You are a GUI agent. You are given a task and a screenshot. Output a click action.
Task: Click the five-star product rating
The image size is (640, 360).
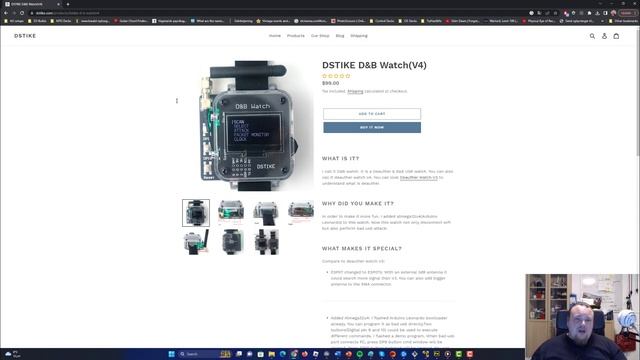336,76
